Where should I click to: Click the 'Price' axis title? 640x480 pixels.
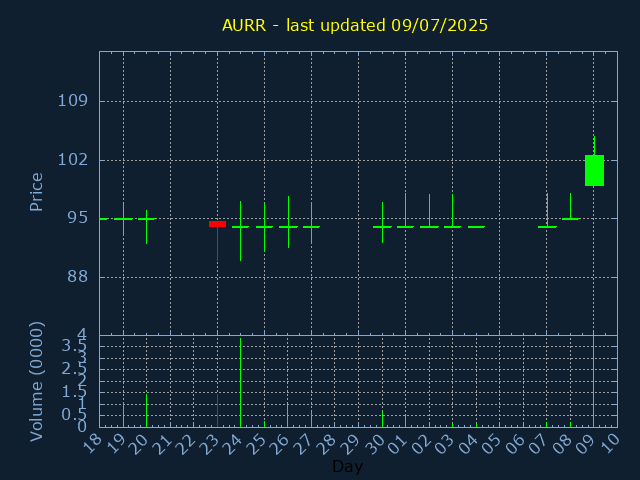pyautogui.click(x=36, y=192)
